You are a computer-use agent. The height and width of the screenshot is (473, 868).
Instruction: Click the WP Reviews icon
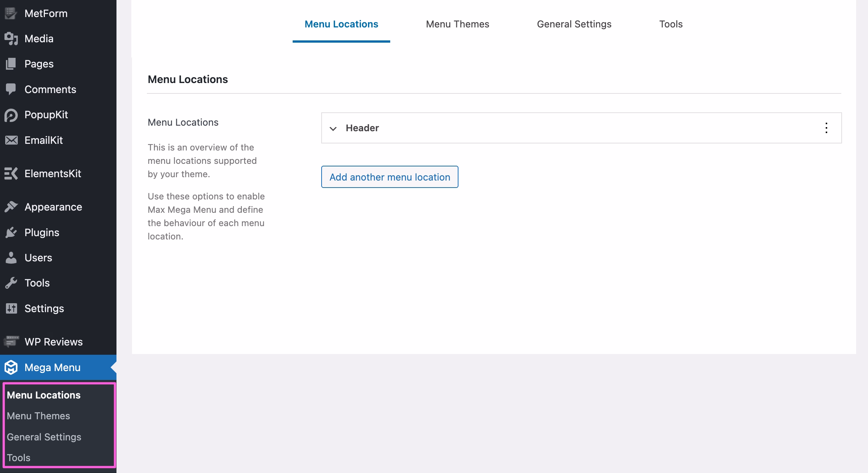pos(11,341)
